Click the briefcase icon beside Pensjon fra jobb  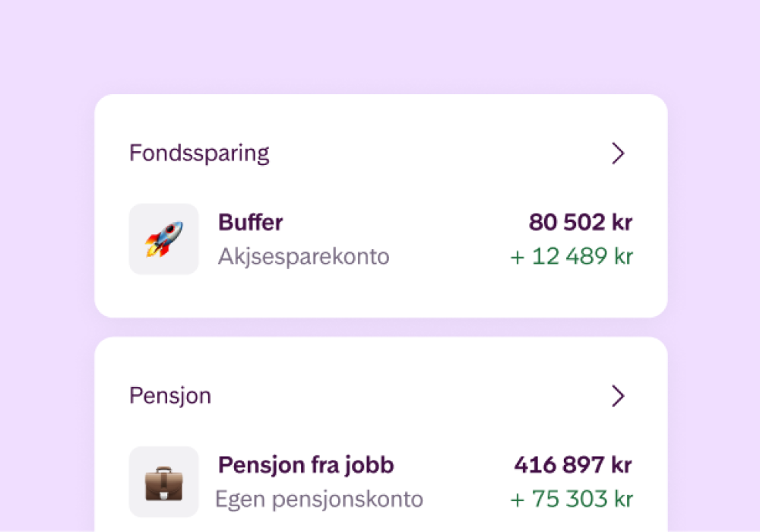pos(163,482)
